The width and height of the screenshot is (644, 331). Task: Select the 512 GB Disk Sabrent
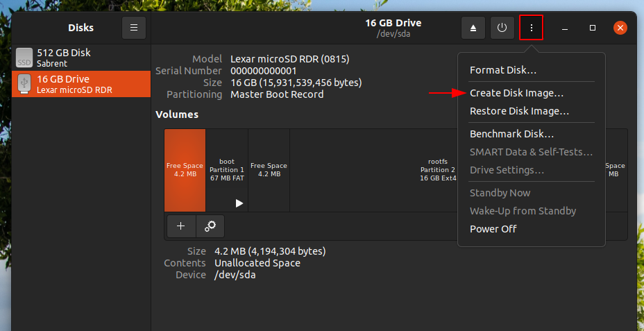tap(81, 58)
